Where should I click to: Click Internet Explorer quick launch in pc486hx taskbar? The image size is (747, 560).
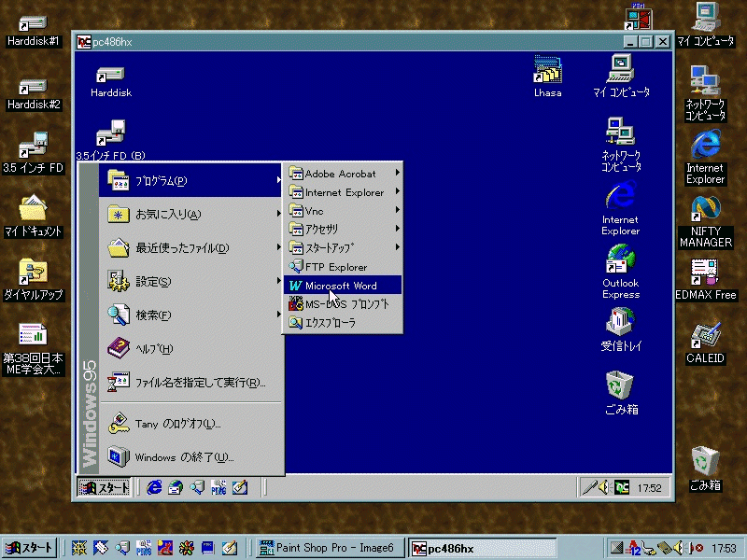click(x=154, y=487)
